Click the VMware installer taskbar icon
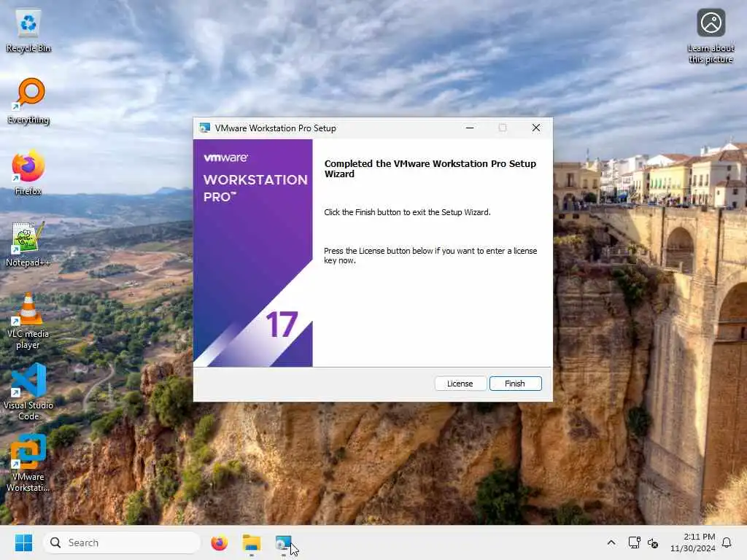 (284, 542)
